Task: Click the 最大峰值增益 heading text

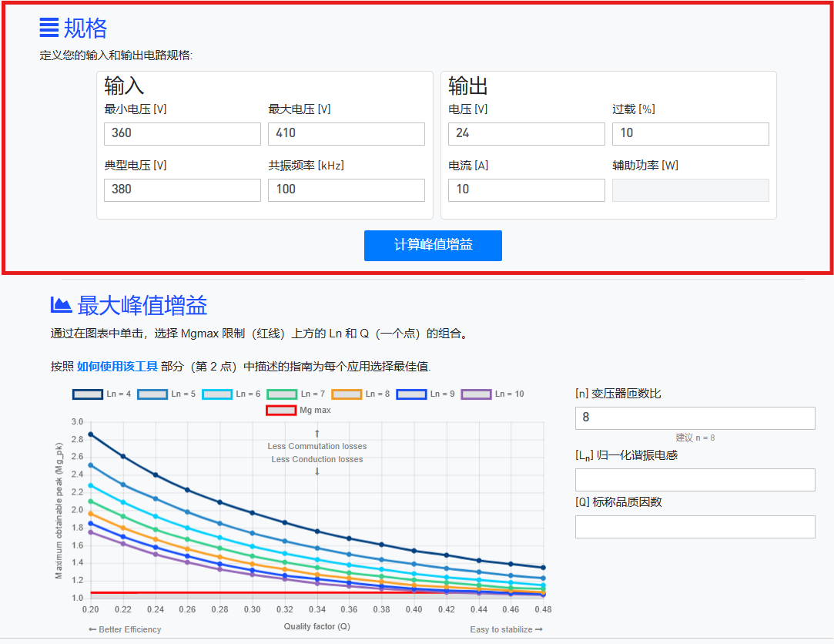Action: click(142, 306)
